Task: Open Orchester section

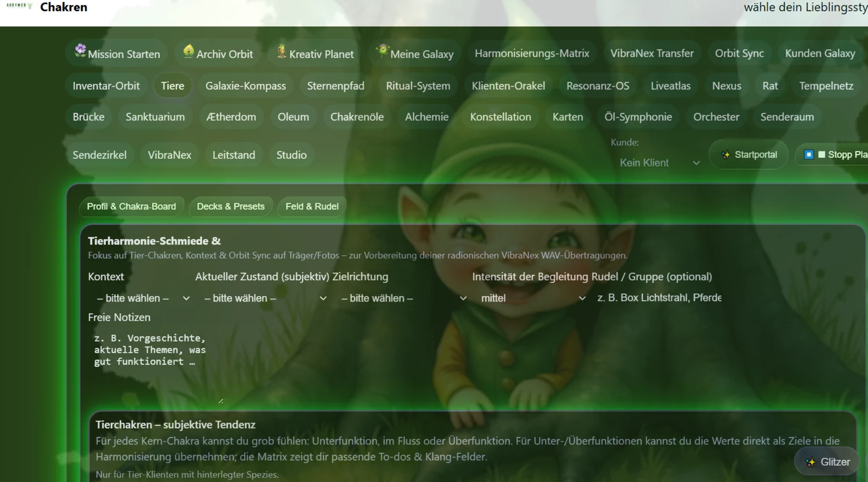Action: [x=716, y=117]
